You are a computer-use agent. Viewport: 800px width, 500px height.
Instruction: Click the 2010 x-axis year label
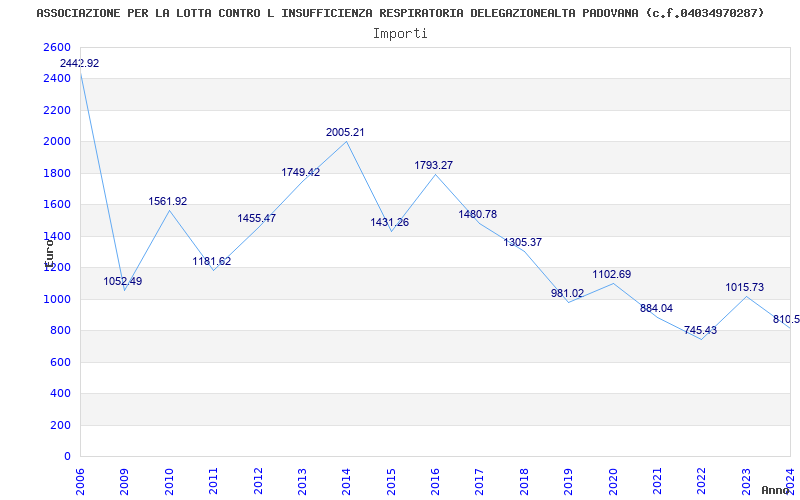pyautogui.click(x=169, y=481)
